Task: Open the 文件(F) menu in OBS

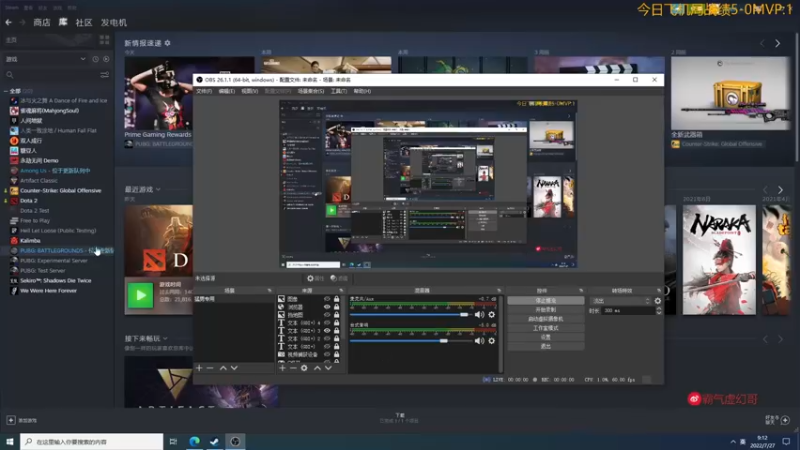Action: click(204, 91)
